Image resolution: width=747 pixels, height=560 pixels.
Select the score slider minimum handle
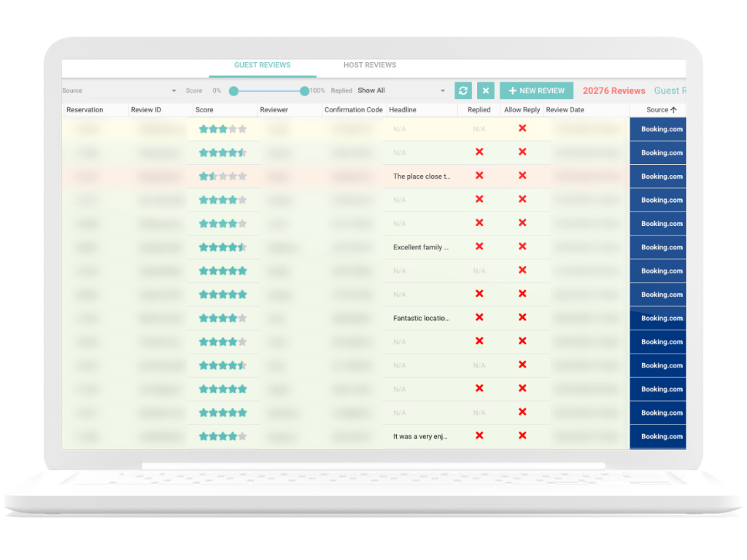click(x=233, y=91)
